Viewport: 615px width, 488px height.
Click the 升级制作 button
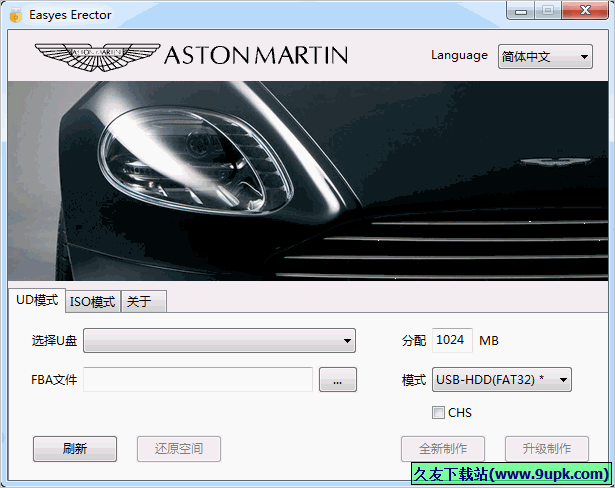coord(547,448)
